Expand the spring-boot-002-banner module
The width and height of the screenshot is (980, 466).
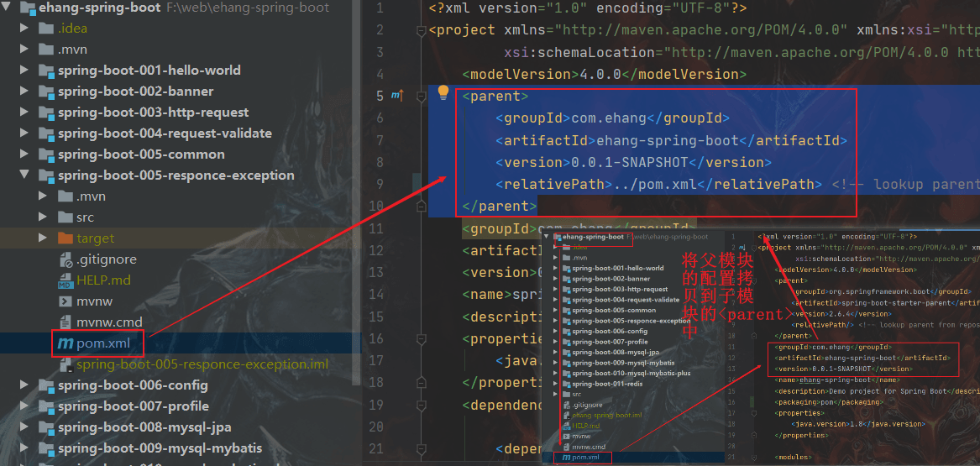pyautogui.click(x=24, y=92)
